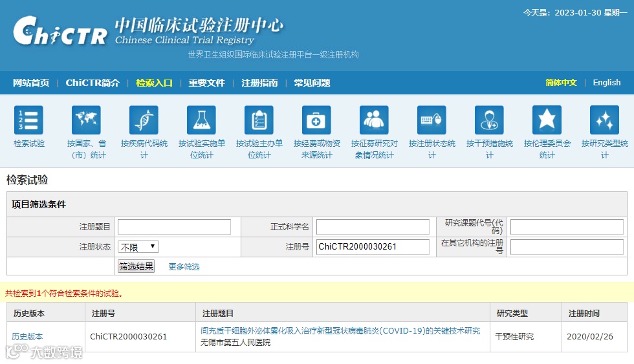Click the date text 2023-01-30 星期一
Image resolution: width=634 pixels, height=364 pixels.
[x=591, y=12]
